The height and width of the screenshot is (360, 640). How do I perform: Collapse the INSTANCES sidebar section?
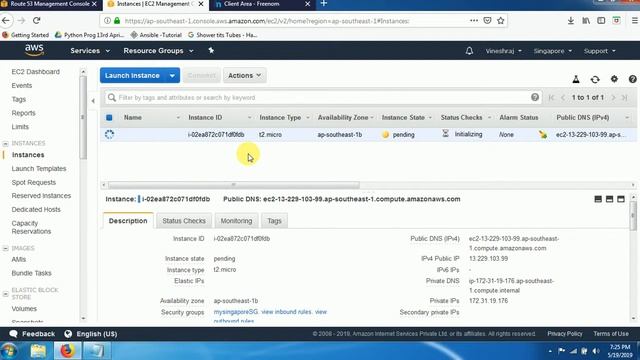click(x=5, y=144)
